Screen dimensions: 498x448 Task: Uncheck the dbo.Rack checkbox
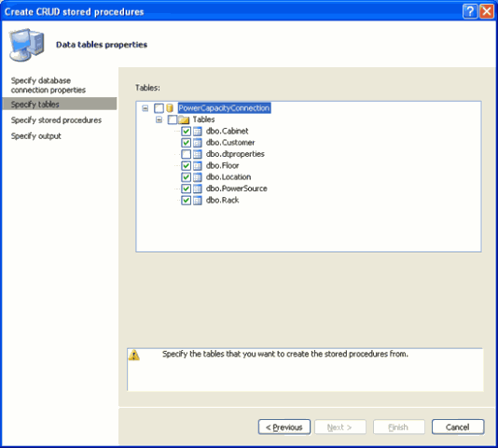tap(187, 201)
